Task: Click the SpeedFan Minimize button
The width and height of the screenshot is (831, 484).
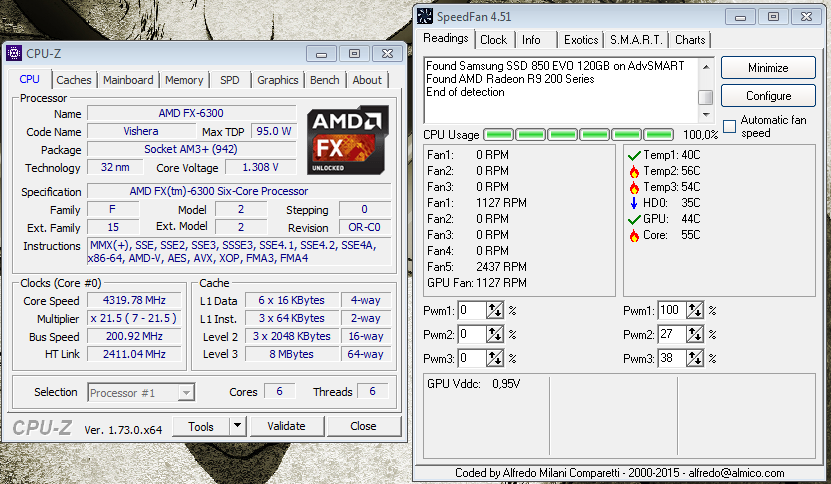Action: click(x=768, y=68)
